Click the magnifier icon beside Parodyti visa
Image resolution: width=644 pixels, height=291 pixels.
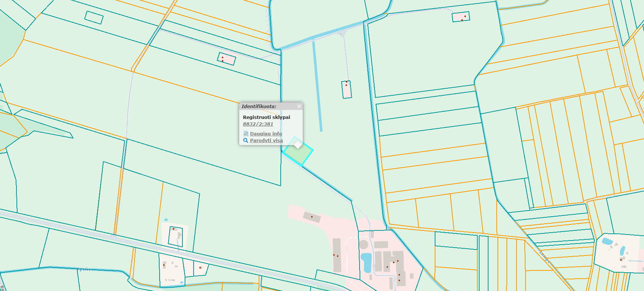point(246,141)
